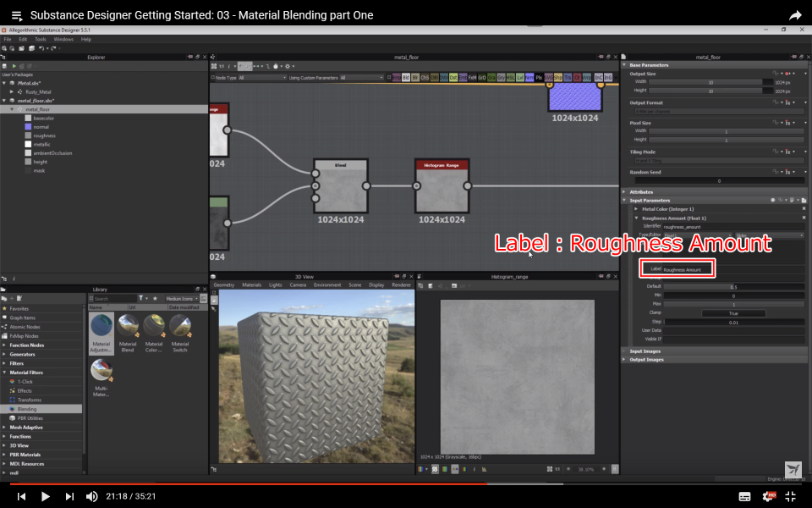
Task: Add a Plx node from the shortcut bar
Action: point(539,78)
